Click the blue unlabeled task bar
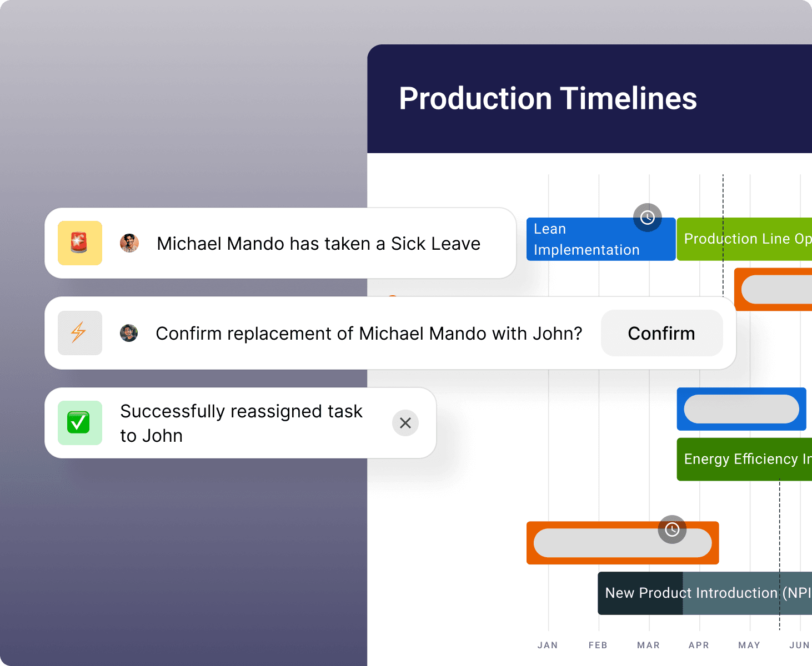Viewport: 812px width, 666px height. 741,409
